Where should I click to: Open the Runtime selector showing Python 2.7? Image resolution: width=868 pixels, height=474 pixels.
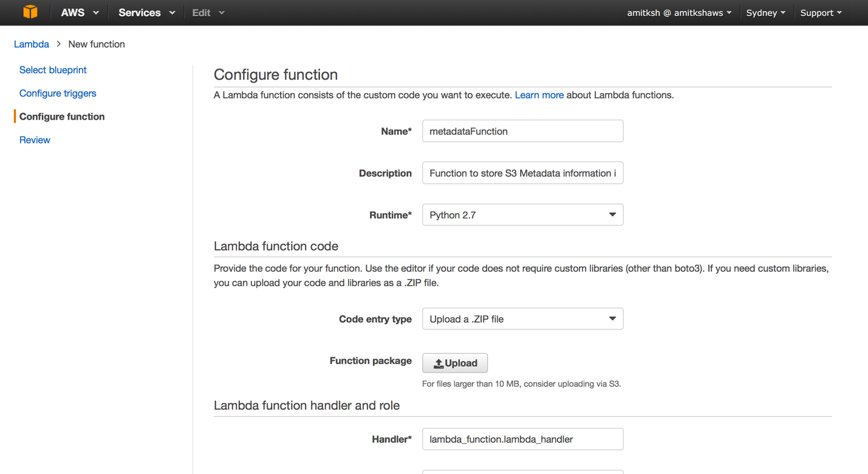coord(522,215)
